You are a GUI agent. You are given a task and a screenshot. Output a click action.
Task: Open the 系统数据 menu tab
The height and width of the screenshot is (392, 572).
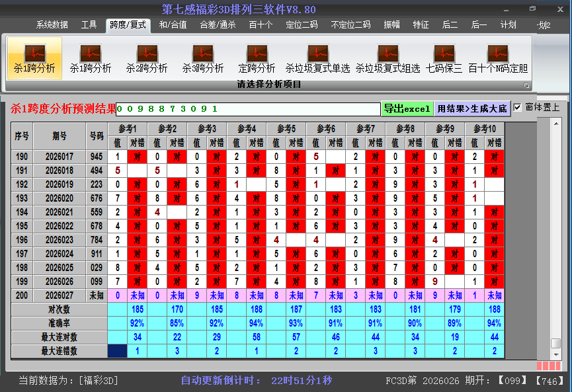(52, 25)
